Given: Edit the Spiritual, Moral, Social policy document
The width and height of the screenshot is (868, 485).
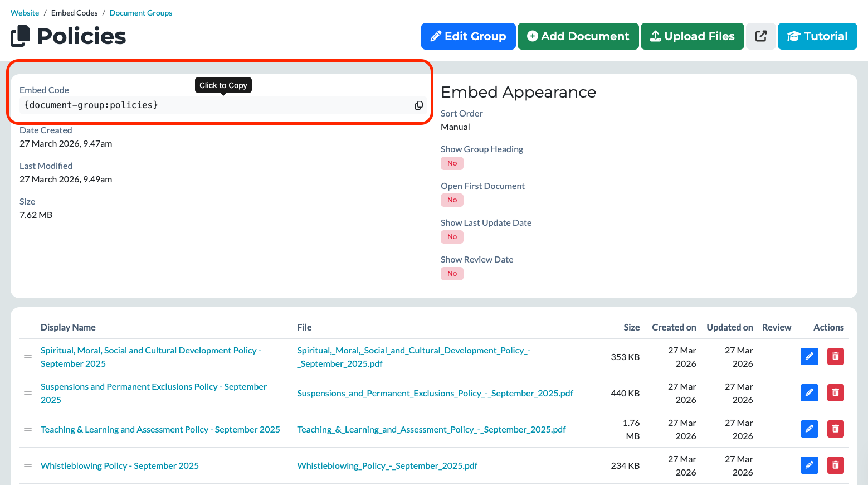Looking at the screenshot, I should (809, 356).
